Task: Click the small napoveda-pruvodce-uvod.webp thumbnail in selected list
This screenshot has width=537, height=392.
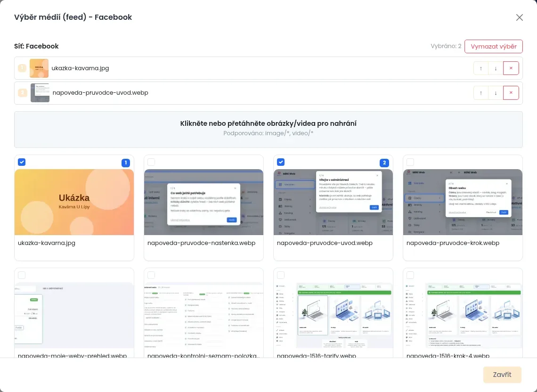Action: 40,93
